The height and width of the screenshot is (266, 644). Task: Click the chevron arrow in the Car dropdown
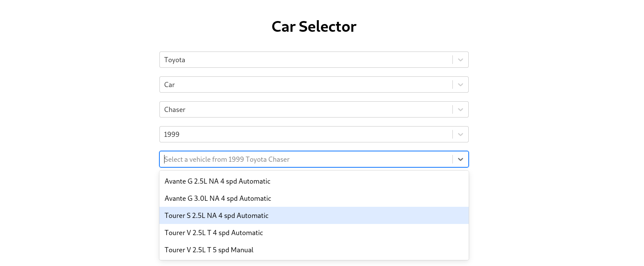[x=460, y=85]
